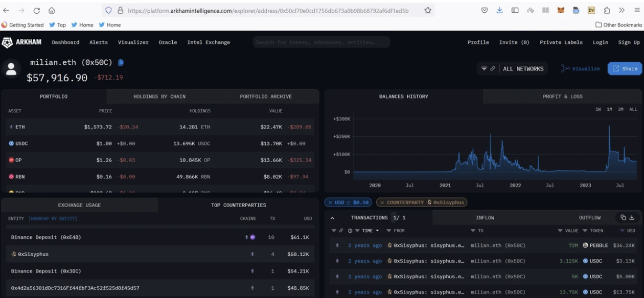Remove the COUNTERPARTY 0xSisyphus filter chip
The image size is (644, 298).
pos(382,203)
